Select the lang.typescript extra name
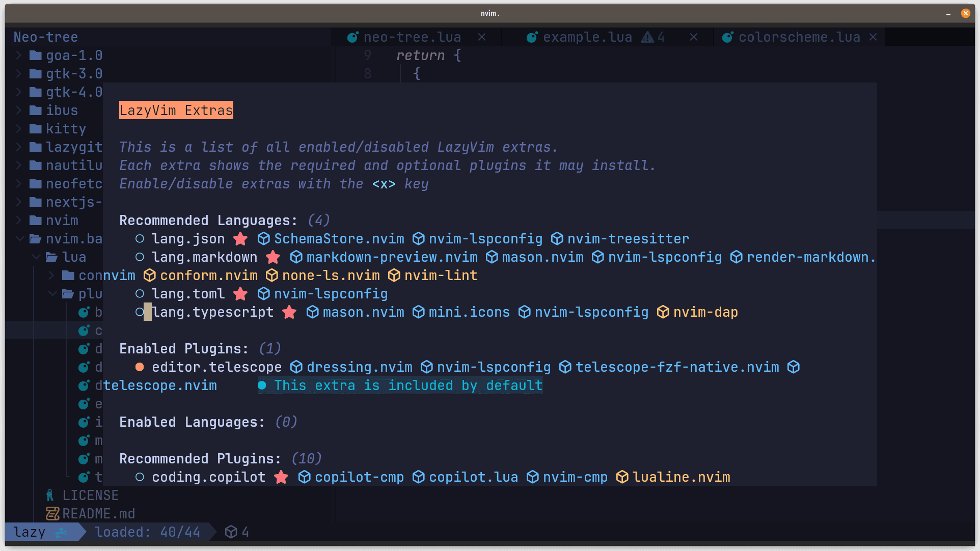 click(213, 312)
